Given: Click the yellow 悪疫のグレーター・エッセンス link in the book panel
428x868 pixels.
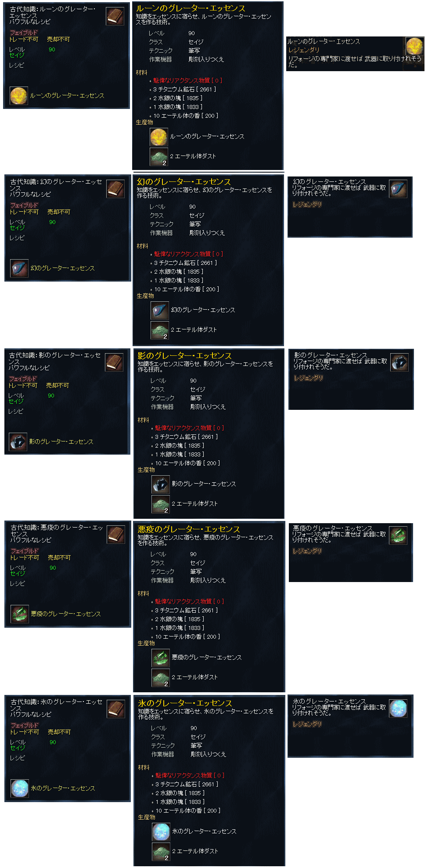Looking at the screenshot, I should pyautogui.click(x=66, y=614).
